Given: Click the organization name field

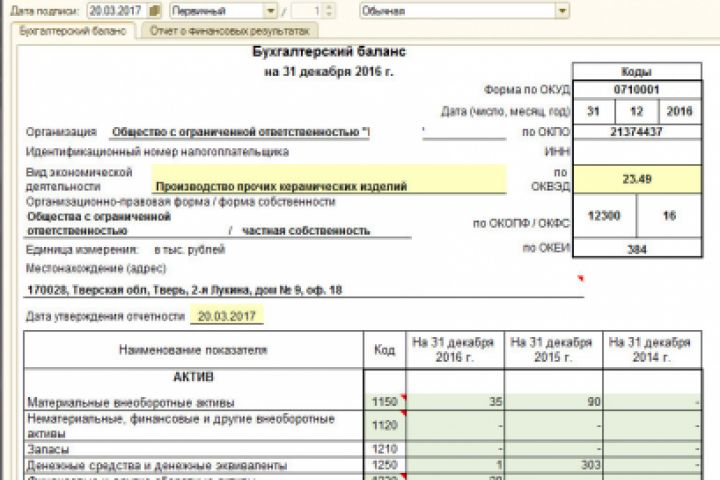Looking at the screenshot, I should click(241, 132).
